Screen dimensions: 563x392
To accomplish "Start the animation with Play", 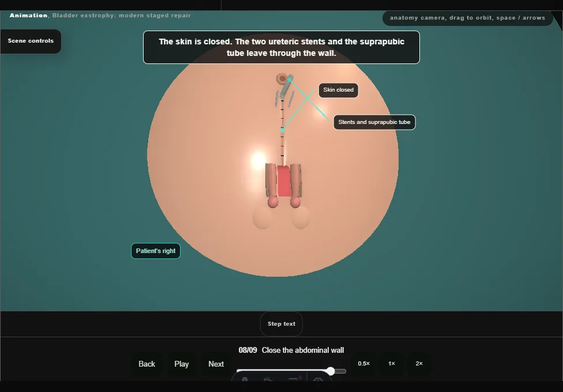I will tap(182, 364).
